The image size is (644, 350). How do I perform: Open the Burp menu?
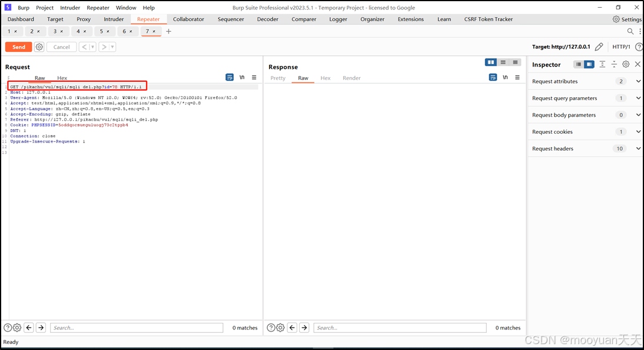click(x=24, y=8)
